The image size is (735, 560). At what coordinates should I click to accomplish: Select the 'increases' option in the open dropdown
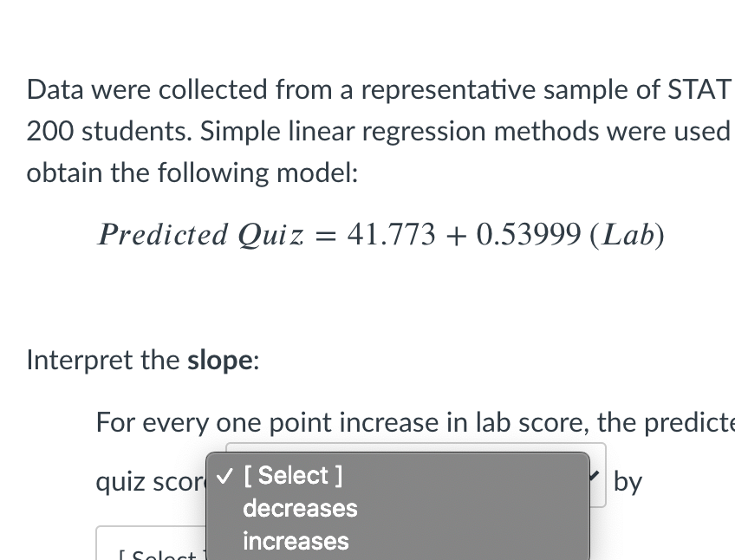coord(296,541)
